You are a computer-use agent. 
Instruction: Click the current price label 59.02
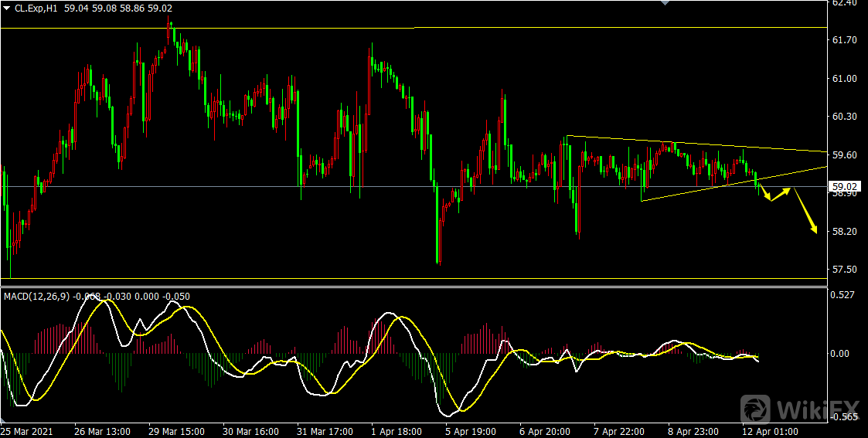(x=844, y=186)
